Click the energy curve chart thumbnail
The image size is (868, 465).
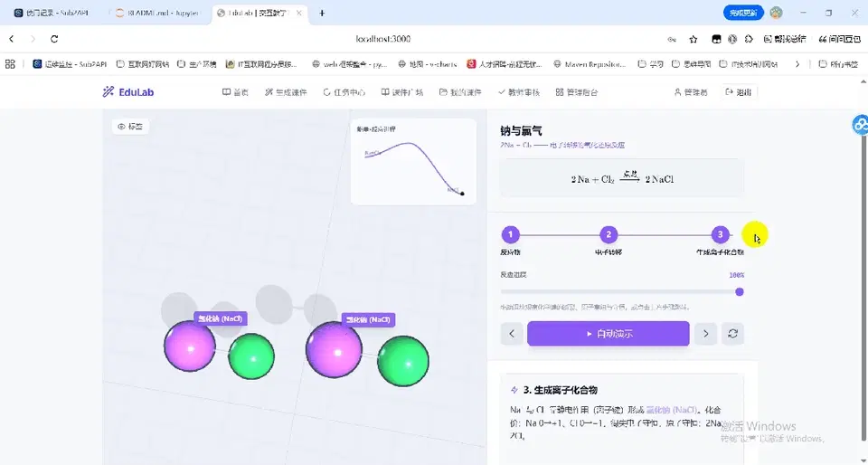point(413,162)
